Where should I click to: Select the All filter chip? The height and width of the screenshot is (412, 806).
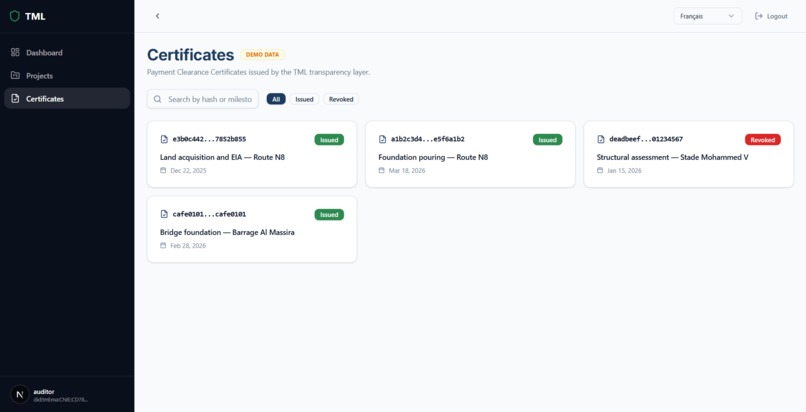276,99
